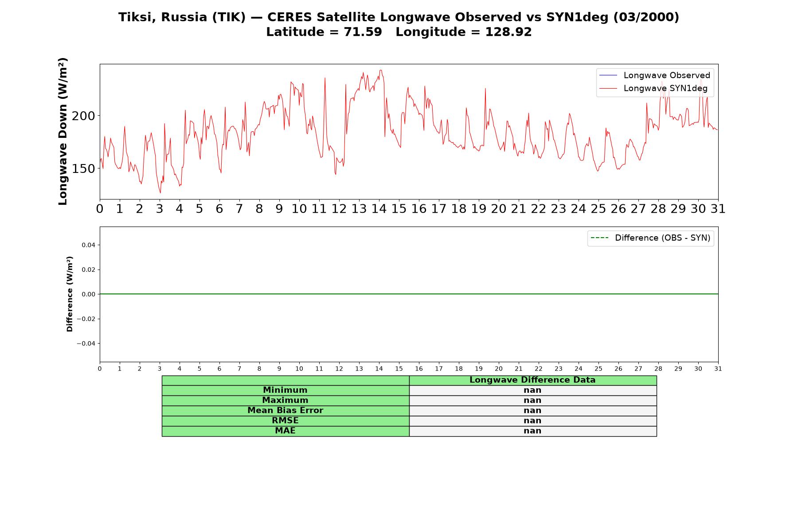Click the day 14 tick on upper x-axis
The width and height of the screenshot is (798, 532).
click(x=379, y=209)
